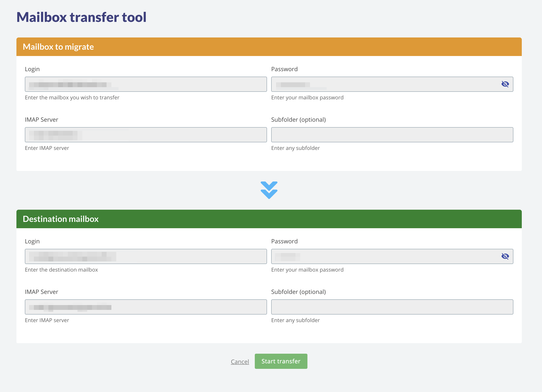Click the source IMAP Server field
This screenshot has width=542, height=392.
(146, 134)
